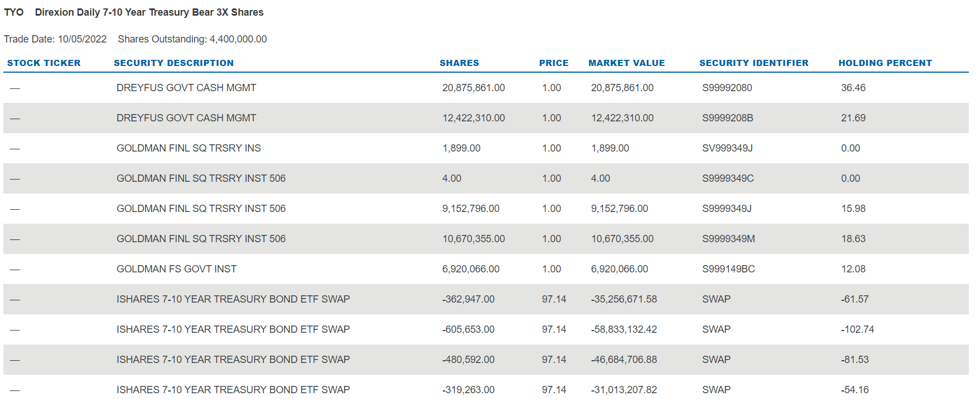
Task: Click security identifier SV999349J
Action: coord(727,148)
